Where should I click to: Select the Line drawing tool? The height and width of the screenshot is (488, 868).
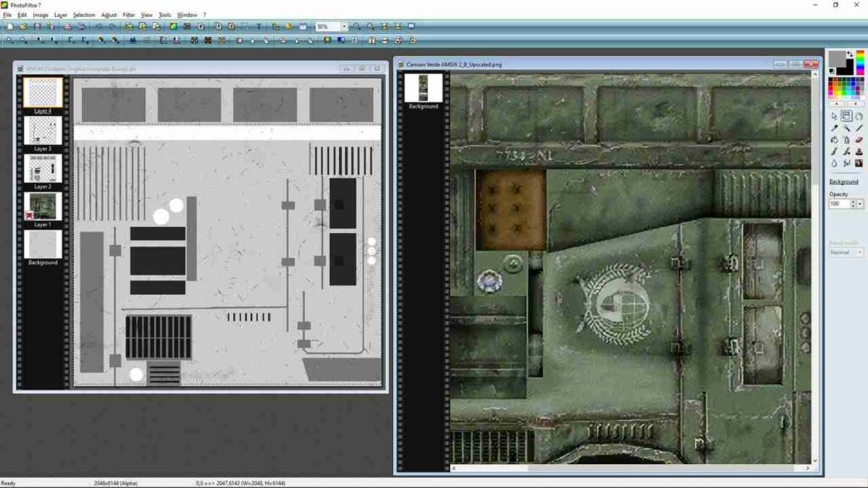[x=859, y=128]
